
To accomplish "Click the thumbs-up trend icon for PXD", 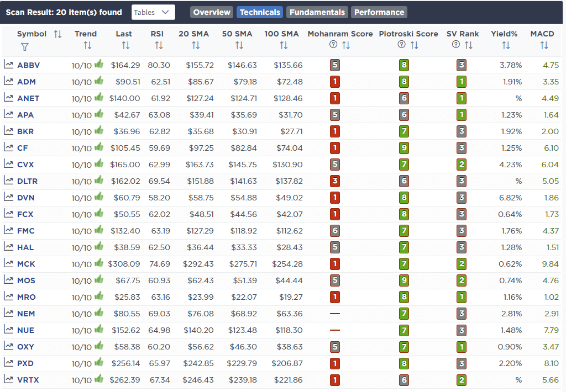I will (x=99, y=362).
